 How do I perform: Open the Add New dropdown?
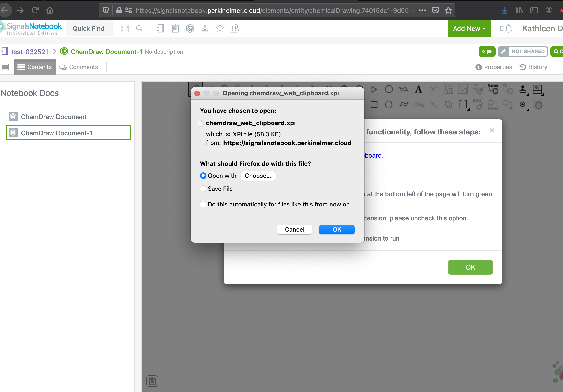[x=469, y=28]
